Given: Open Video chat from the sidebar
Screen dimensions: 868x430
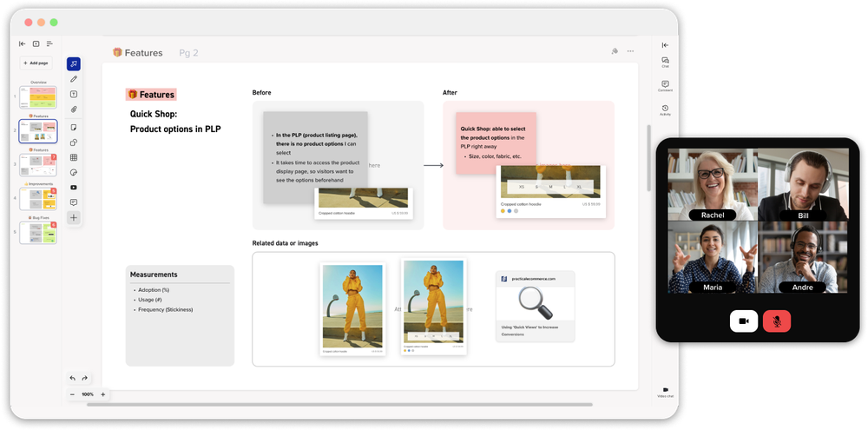Looking at the screenshot, I should pos(666,393).
